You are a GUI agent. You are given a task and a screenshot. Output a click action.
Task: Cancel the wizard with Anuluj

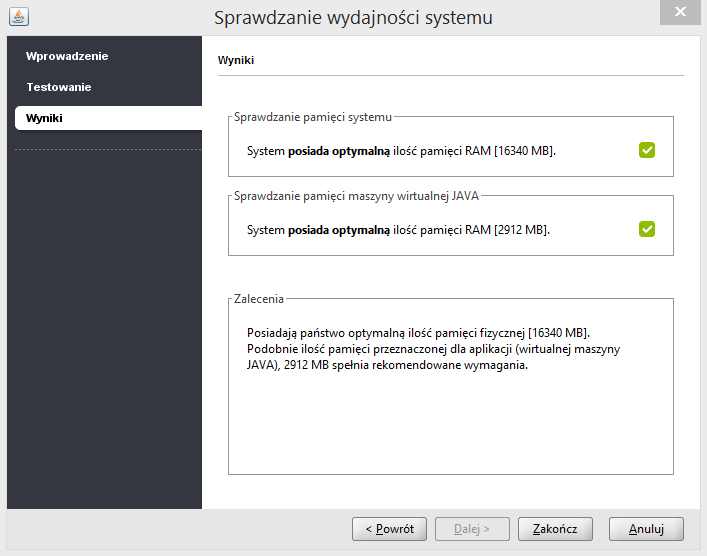pos(646,529)
